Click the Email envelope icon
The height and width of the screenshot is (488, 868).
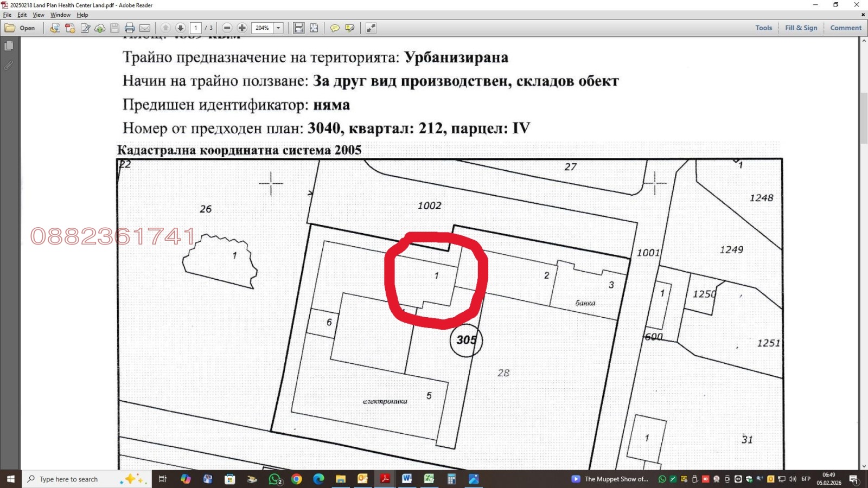(x=145, y=28)
